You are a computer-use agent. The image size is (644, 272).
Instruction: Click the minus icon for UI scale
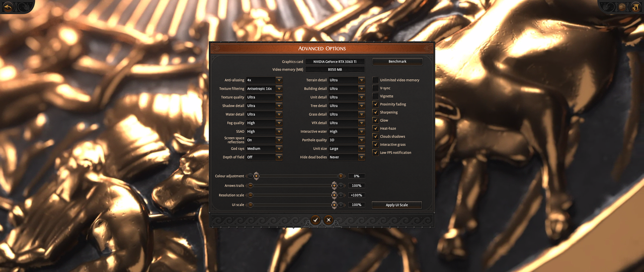pos(250,205)
